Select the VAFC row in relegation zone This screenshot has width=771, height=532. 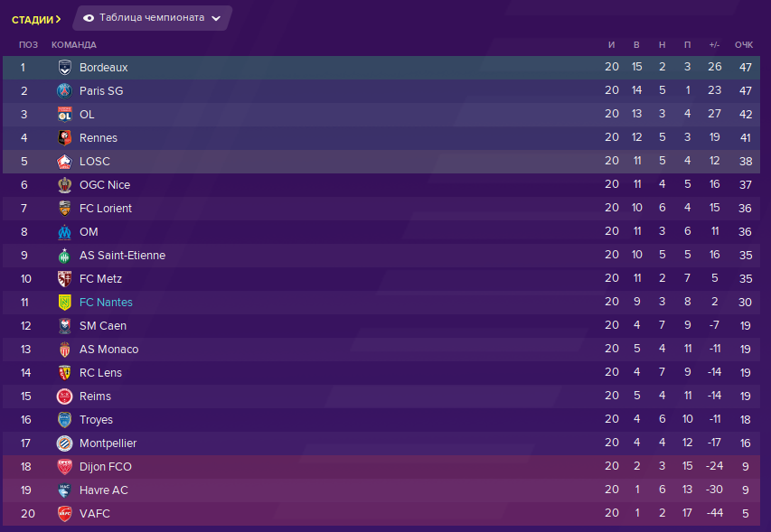click(x=381, y=514)
